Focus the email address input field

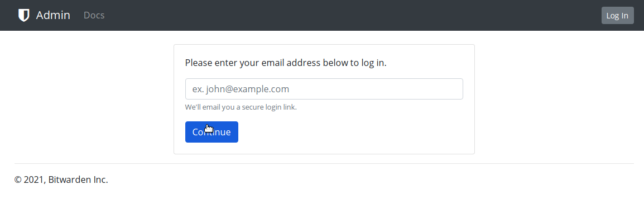coord(324,89)
